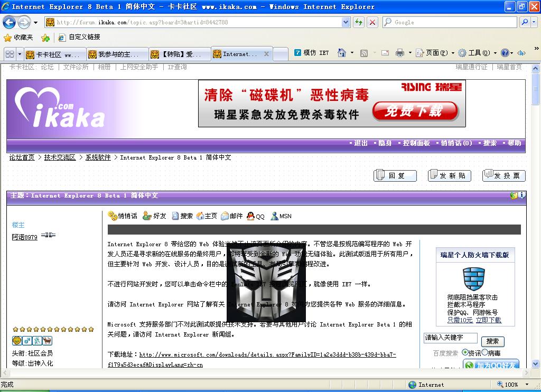541x392 pixels.
Task: Open the Print options dropdown arrow
Action: click(x=410, y=53)
